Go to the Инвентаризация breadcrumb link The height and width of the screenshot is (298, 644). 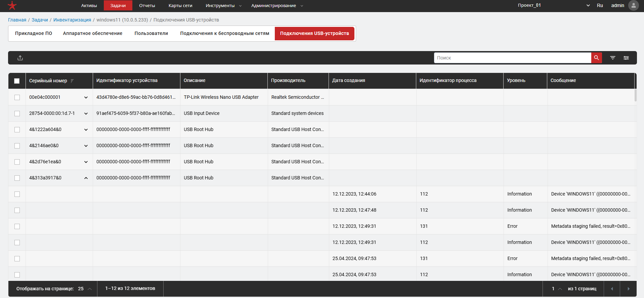tap(72, 20)
